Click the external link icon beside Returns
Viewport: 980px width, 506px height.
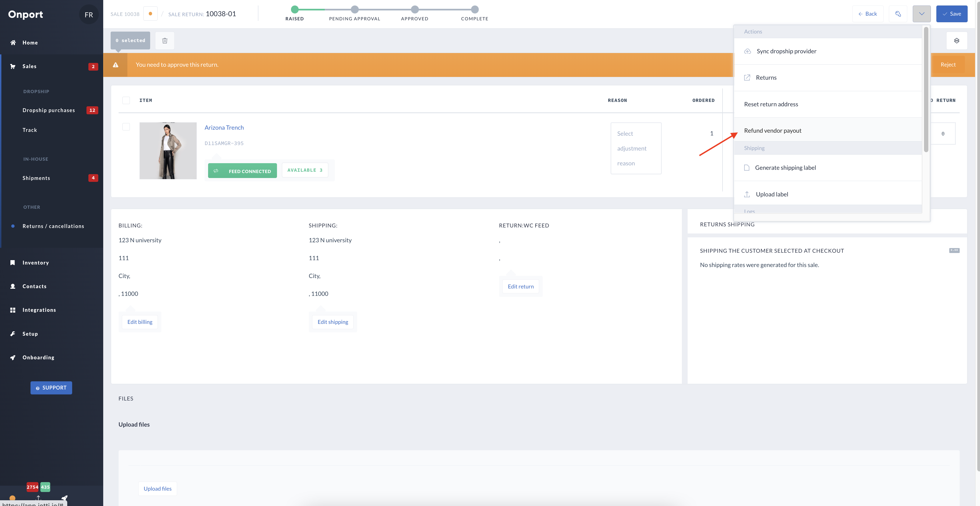pyautogui.click(x=747, y=78)
